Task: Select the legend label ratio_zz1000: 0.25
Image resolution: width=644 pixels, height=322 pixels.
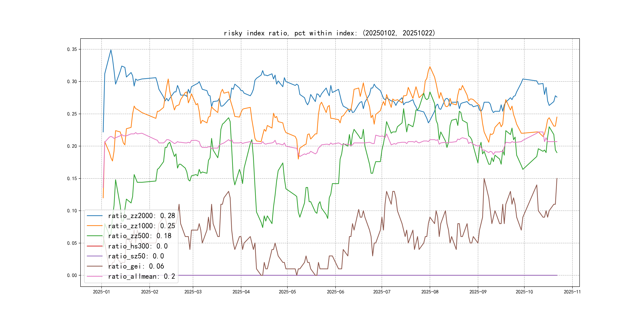Action: [x=142, y=226]
